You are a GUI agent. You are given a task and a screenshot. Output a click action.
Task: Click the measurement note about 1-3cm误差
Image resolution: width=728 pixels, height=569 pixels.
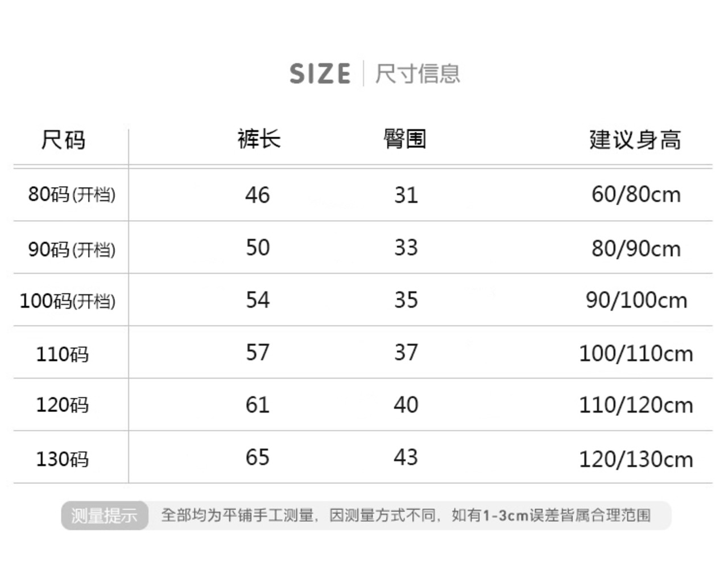tap(406, 516)
